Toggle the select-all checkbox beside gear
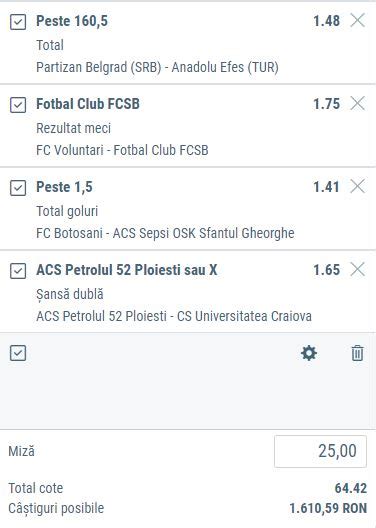376x528 pixels. pos(18,353)
